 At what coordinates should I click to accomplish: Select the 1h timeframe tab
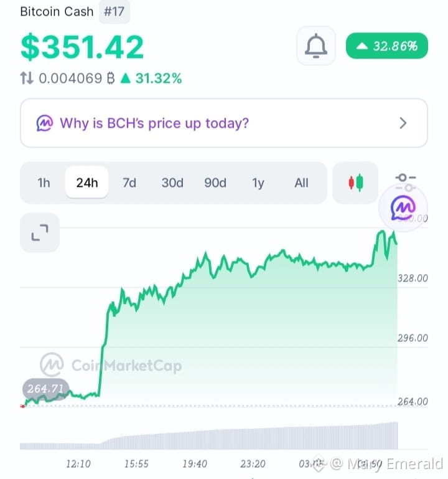point(44,183)
